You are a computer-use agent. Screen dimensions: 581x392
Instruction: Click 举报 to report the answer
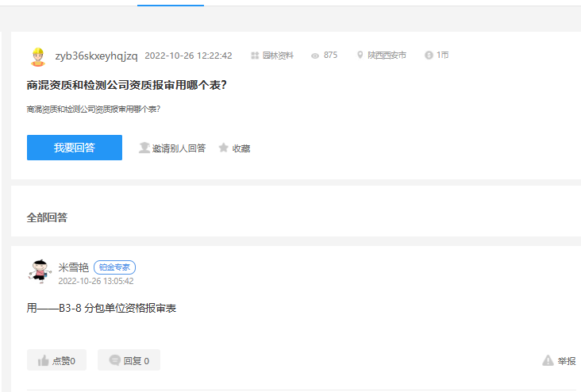tap(567, 361)
